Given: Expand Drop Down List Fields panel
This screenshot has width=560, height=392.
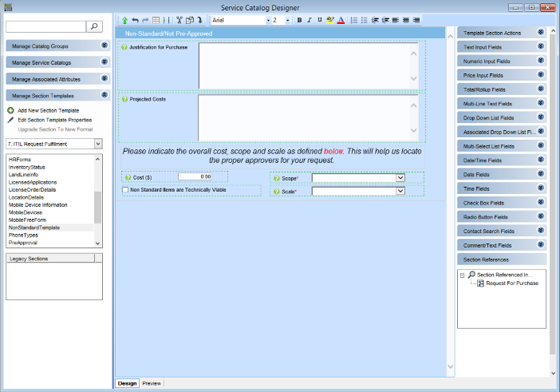Looking at the screenshot, I should 541,117.
